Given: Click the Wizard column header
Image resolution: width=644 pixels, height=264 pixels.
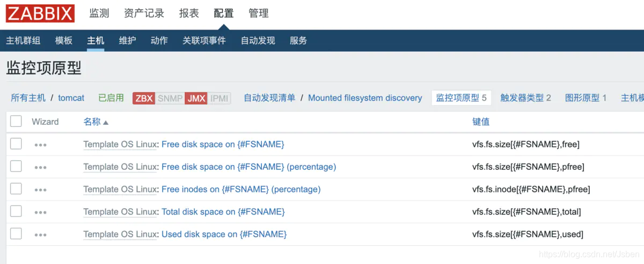Looking at the screenshot, I should pyautogui.click(x=45, y=122).
